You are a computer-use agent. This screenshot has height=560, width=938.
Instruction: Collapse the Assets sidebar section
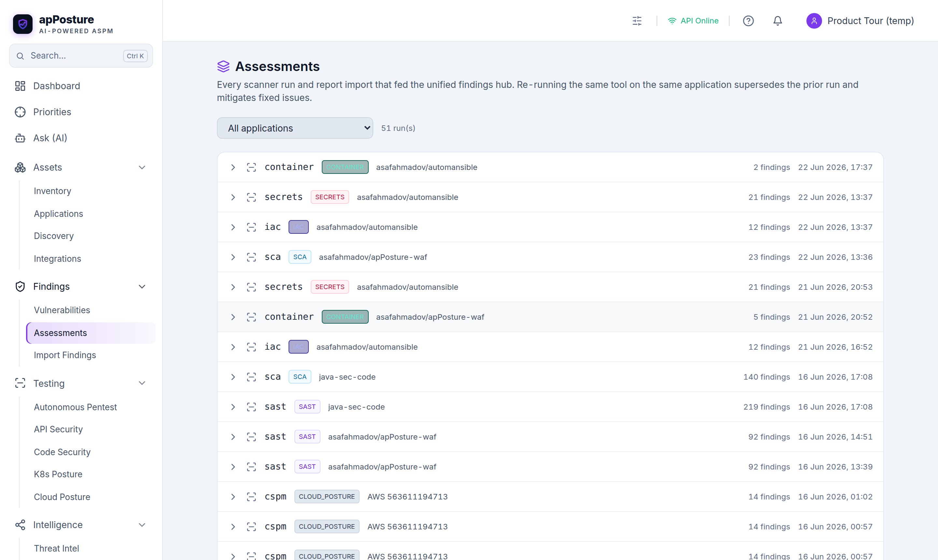[x=142, y=168]
